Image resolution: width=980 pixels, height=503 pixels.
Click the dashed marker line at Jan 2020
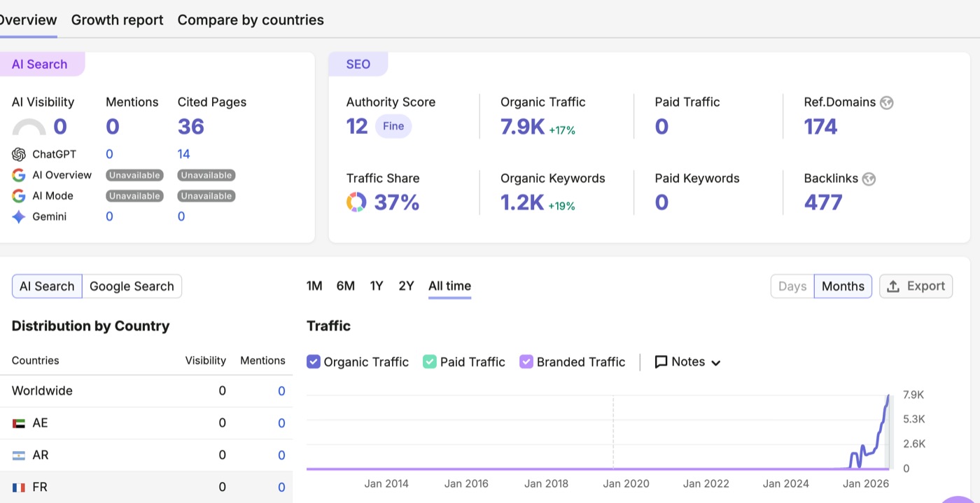[613, 433]
